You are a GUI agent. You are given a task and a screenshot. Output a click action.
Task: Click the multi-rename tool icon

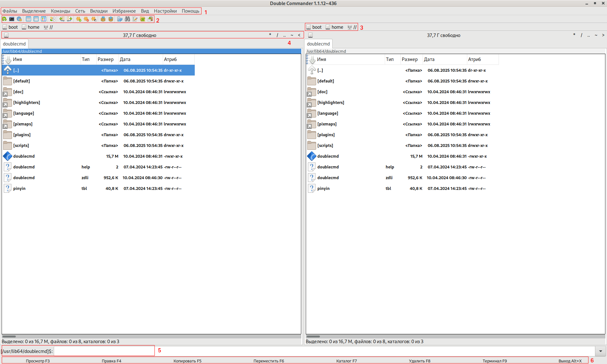point(135,19)
